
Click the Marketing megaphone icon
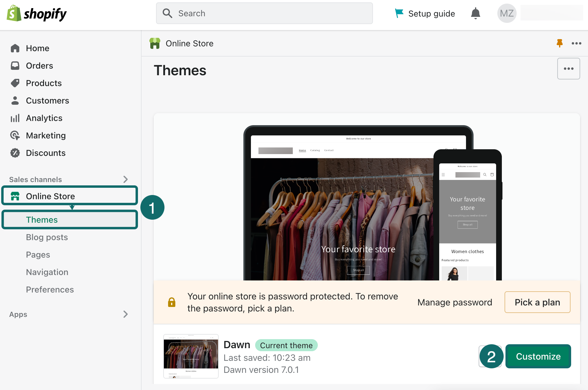coord(15,135)
